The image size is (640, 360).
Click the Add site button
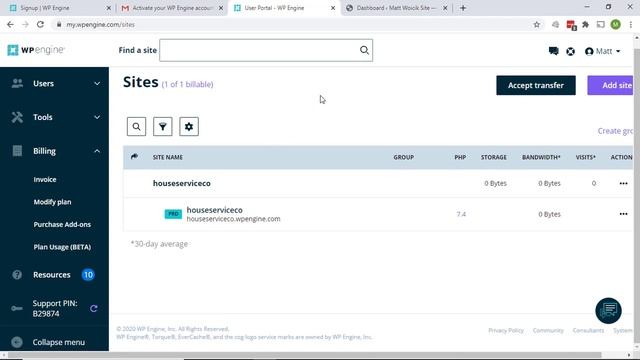coord(611,85)
